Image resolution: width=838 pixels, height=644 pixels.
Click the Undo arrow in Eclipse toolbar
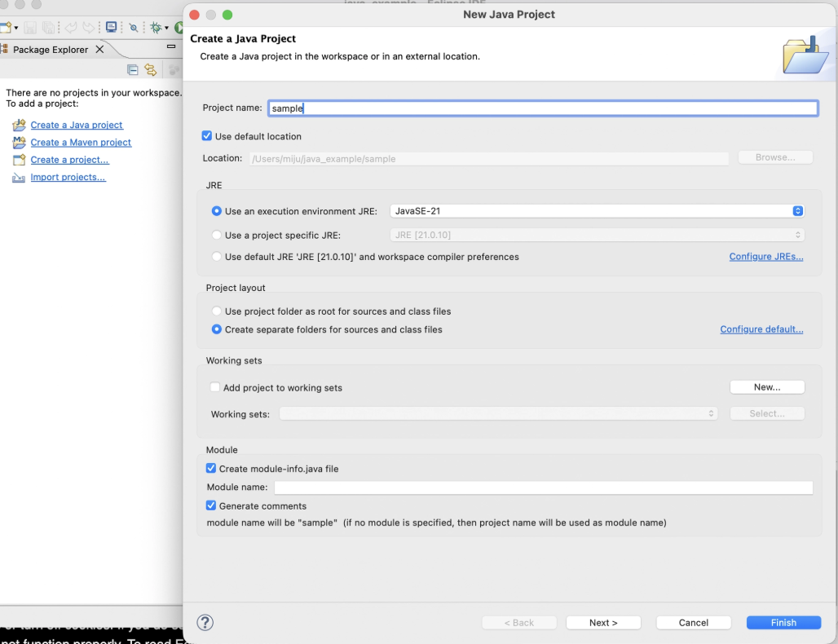point(71,27)
